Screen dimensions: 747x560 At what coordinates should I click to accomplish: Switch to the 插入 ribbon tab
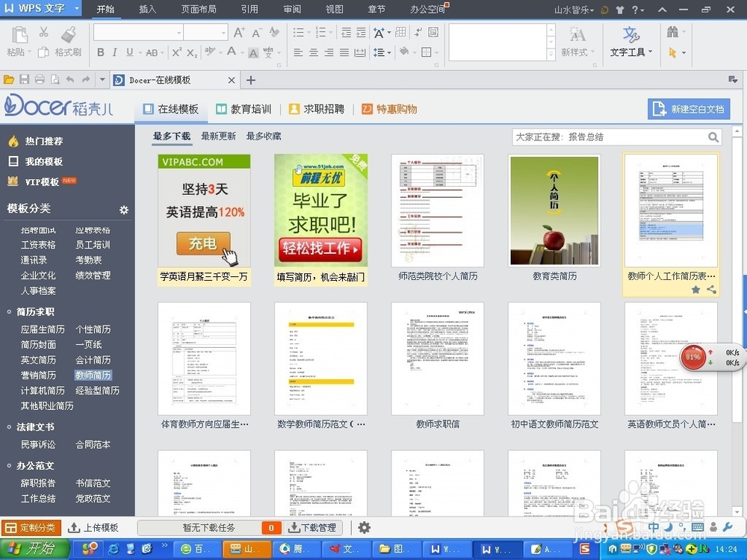(x=147, y=10)
